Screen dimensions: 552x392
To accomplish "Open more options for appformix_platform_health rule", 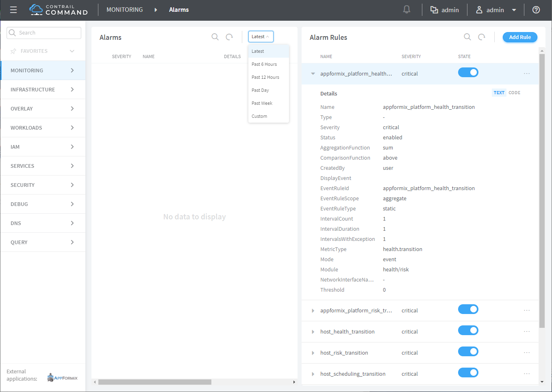I will point(527,74).
